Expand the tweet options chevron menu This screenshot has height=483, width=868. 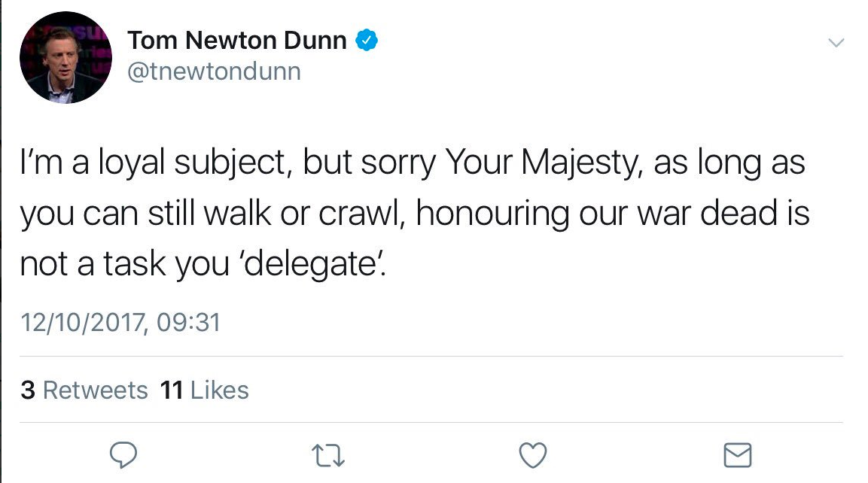click(836, 43)
